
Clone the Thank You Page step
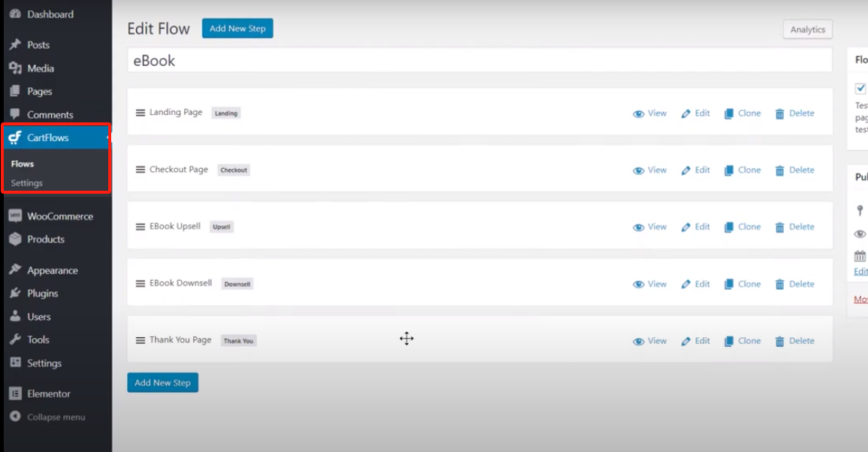(x=742, y=341)
